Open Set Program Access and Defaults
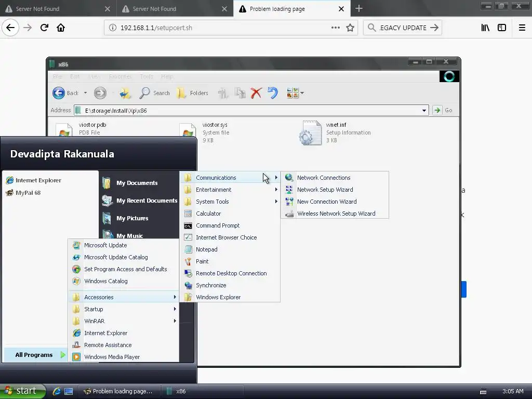This screenshot has width=532, height=399. coord(124,269)
